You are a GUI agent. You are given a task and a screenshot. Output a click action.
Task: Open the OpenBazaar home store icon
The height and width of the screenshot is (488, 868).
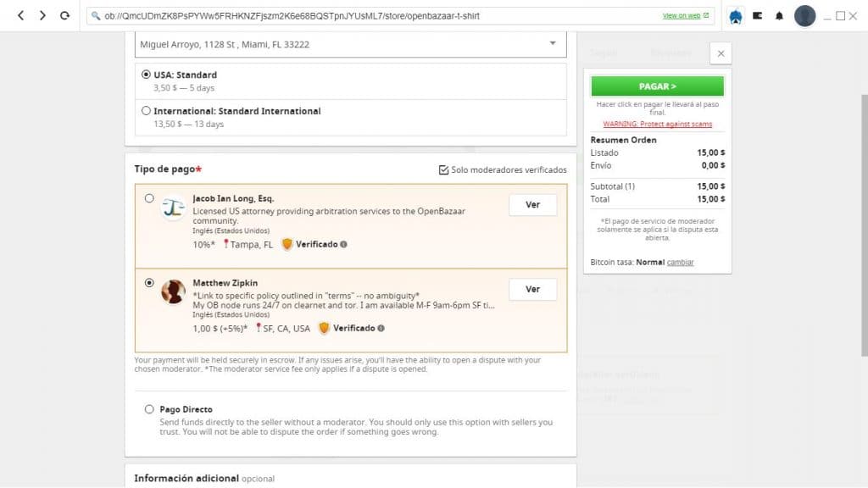735,16
